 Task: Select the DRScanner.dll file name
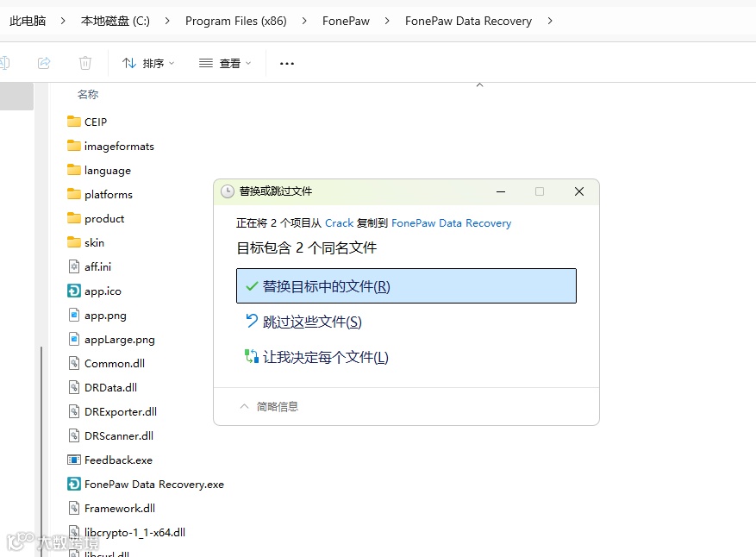click(x=119, y=436)
